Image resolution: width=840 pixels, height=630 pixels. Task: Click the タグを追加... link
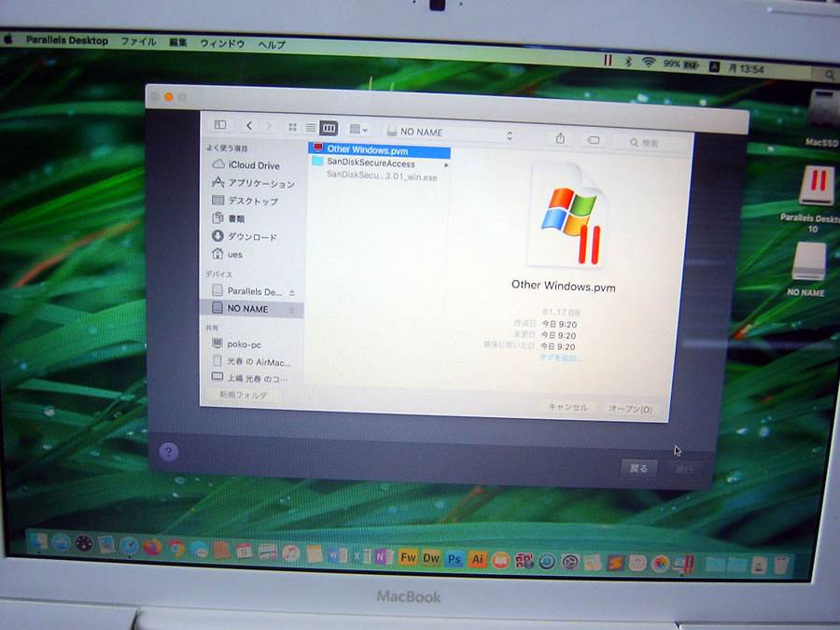click(x=560, y=357)
